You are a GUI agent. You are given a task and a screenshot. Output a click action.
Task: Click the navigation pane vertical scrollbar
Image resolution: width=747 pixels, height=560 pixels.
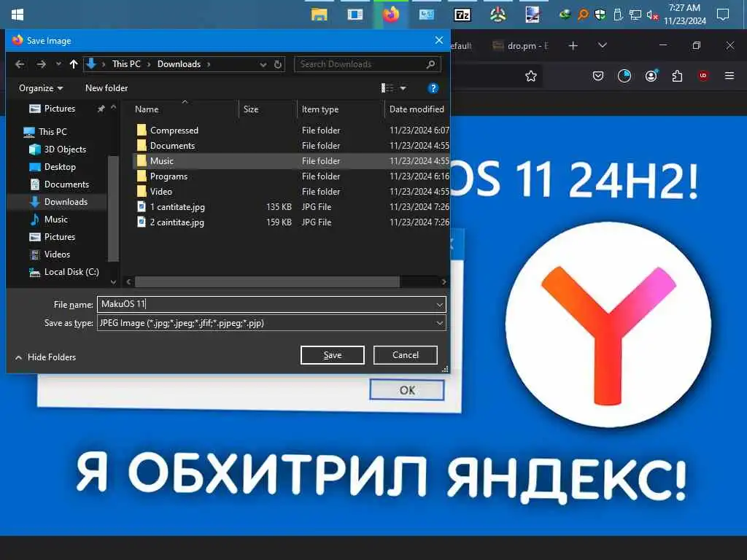(113, 208)
